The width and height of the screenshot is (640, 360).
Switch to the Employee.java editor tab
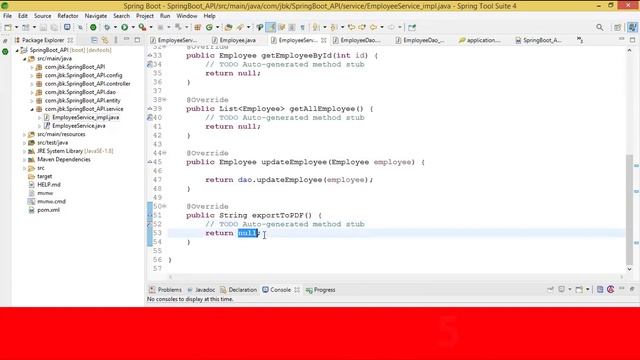pyautogui.click(x=233, y=40)
